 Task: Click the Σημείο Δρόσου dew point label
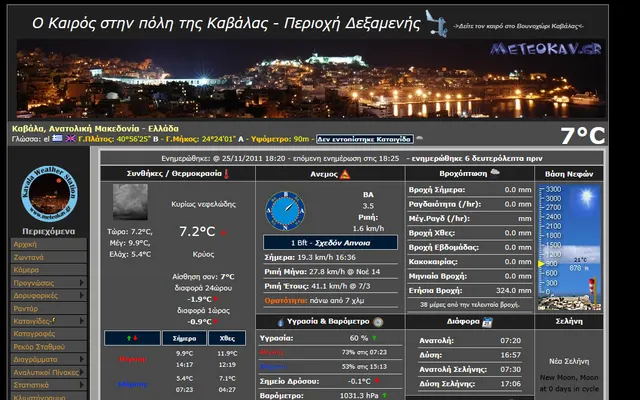click(289, 381)
